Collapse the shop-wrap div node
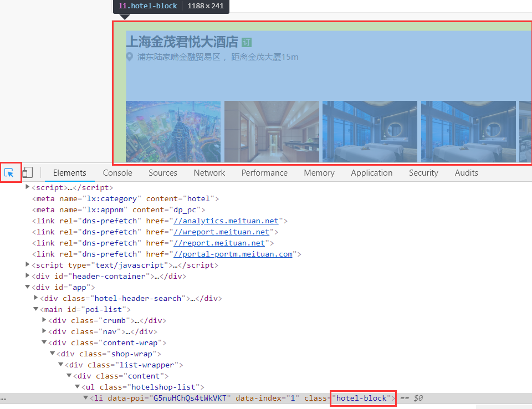The image size is (532, 409). pos(53,354)
